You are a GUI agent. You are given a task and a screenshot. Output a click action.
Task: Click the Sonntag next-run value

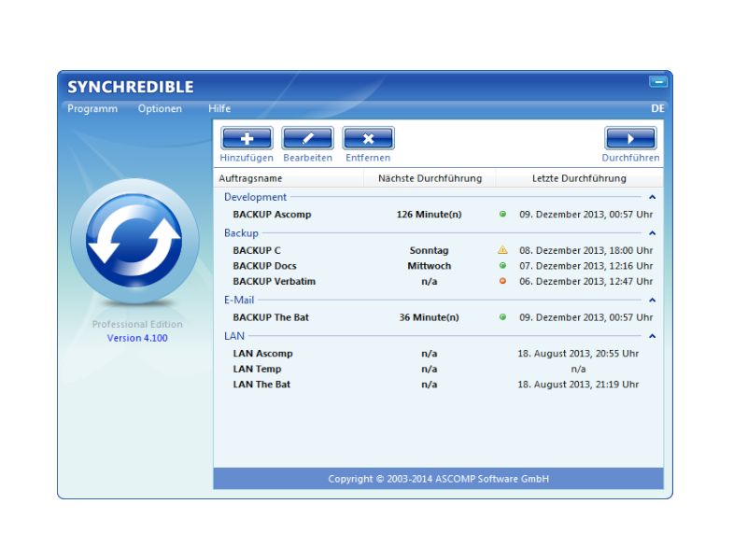point(430,250)
